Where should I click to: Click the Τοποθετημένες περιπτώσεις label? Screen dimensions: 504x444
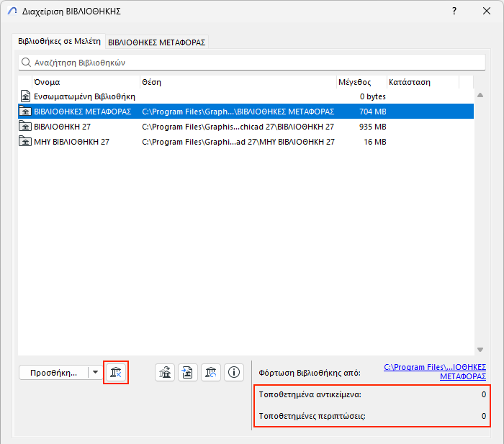tap(312, 416)
